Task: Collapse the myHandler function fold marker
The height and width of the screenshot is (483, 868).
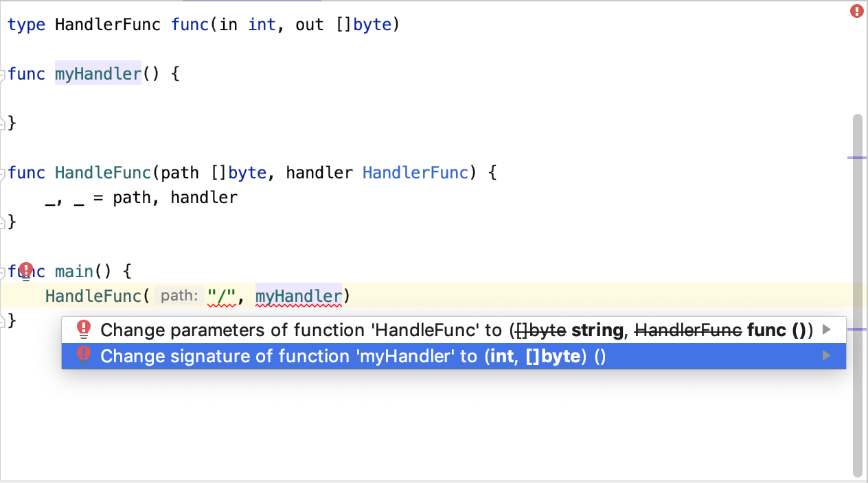Action: click(3, 74)
